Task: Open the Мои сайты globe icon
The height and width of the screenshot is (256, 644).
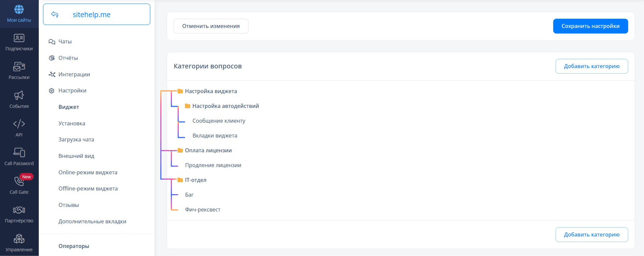Action: [19, 9]
